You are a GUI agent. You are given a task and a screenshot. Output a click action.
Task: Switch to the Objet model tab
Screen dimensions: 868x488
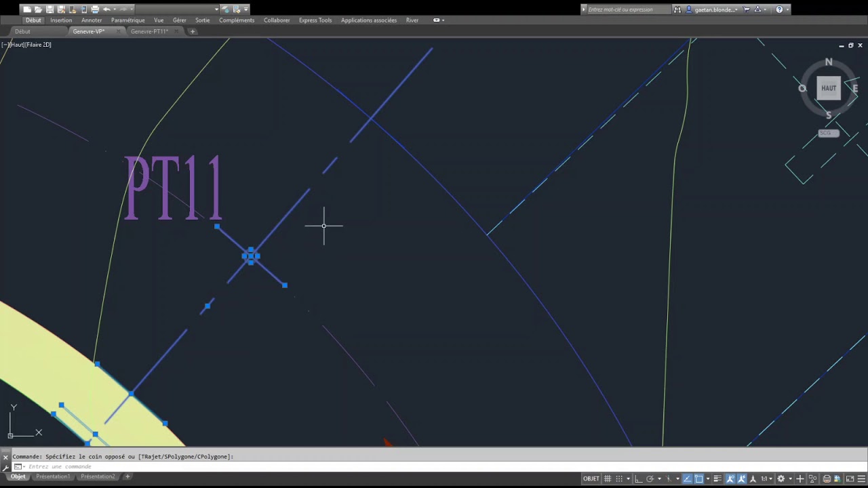[x=18, y=476]
